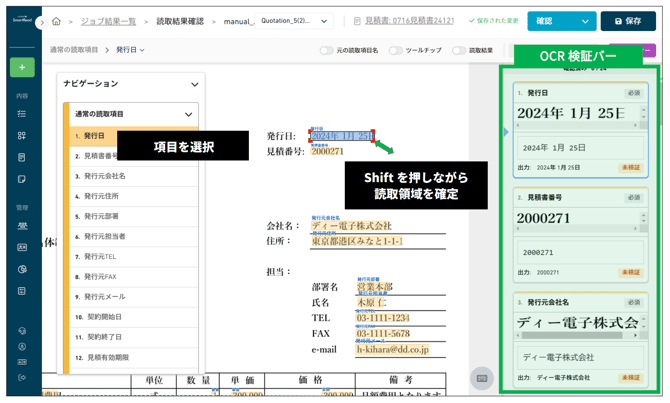670x403 pixels.
Task: Toggle 元の読取項目名 switch
Action: (x=326, y=50)
